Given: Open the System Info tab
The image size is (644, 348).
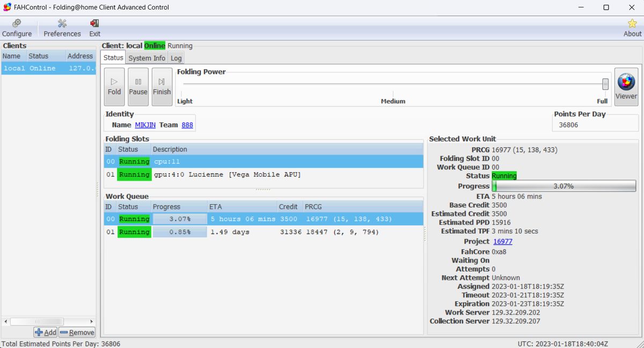Looking at the screenshot, I should point(147,58).
